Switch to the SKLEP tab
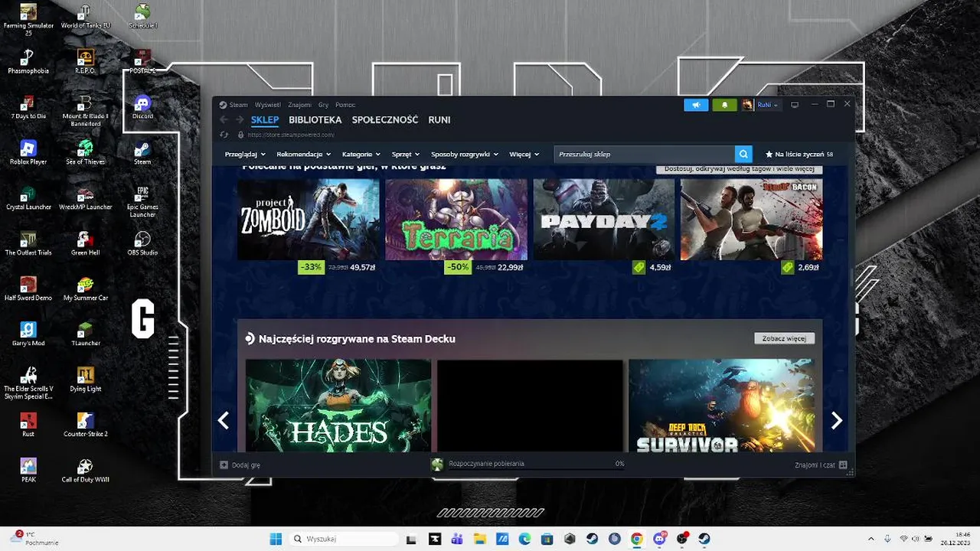 (265, 120)
